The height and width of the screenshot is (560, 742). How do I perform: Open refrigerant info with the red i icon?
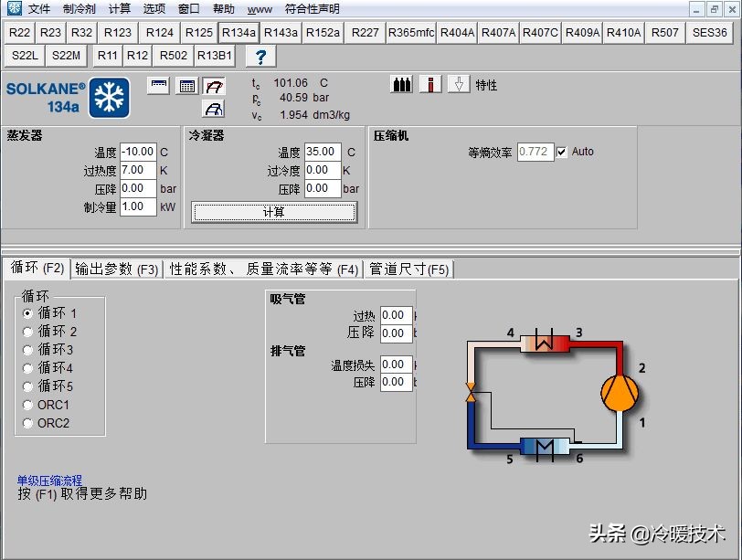click(x=430, y=84)
